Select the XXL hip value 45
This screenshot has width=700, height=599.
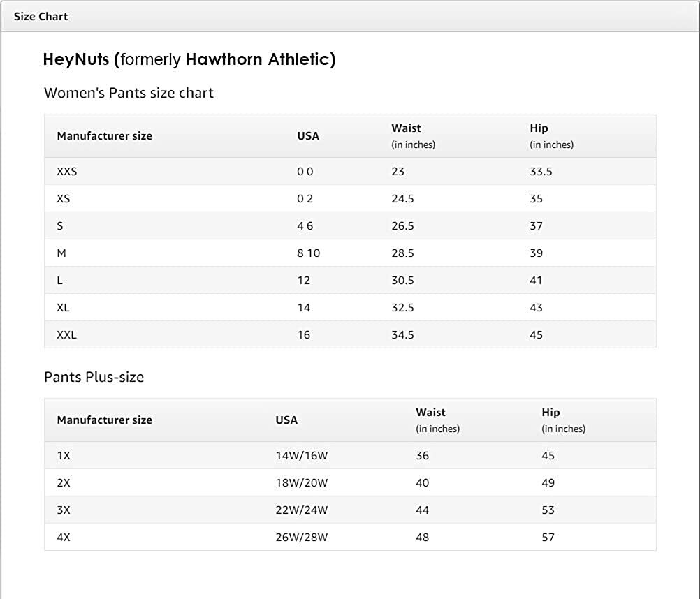point(536,334)
